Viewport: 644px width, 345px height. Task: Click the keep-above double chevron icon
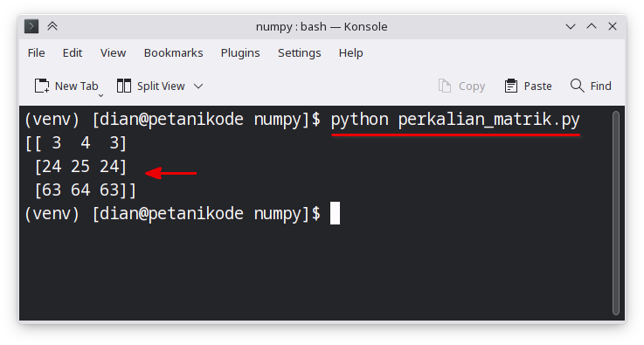pos(52,26)
